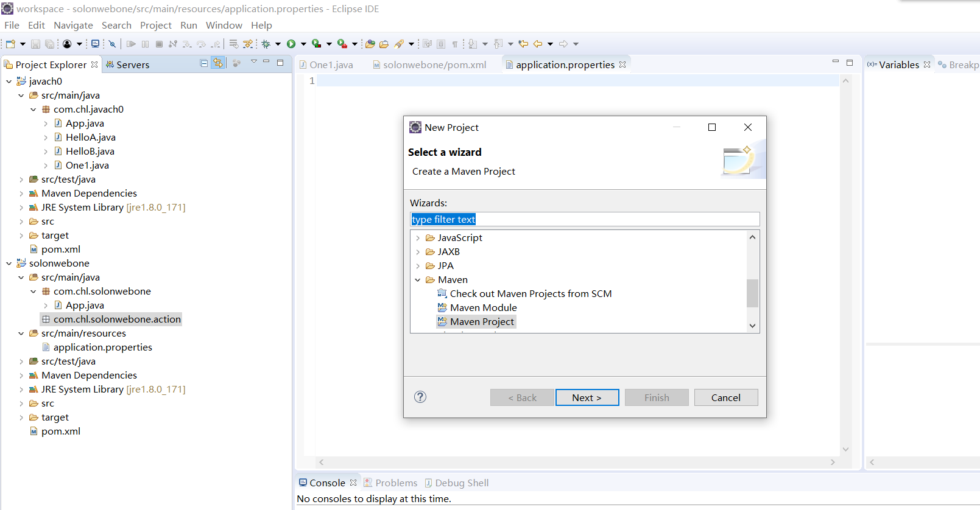
Task: Click the Debug bug icon
Action: click(266, 44)
